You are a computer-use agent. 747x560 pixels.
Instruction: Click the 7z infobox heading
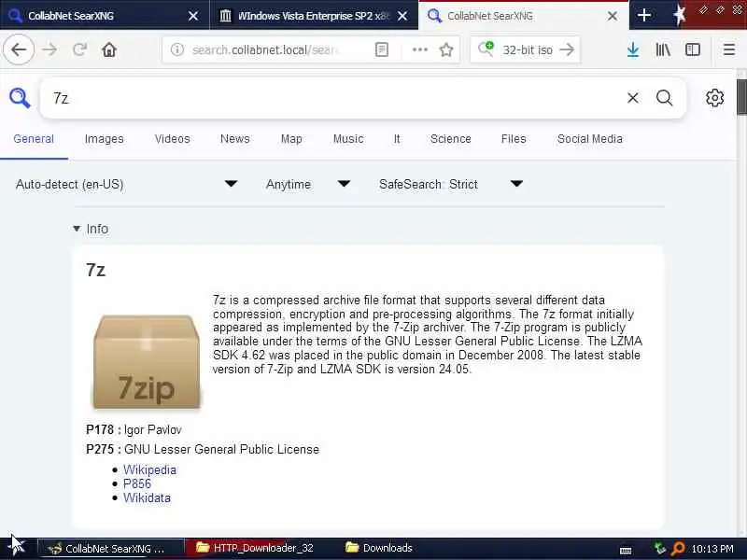96,270
